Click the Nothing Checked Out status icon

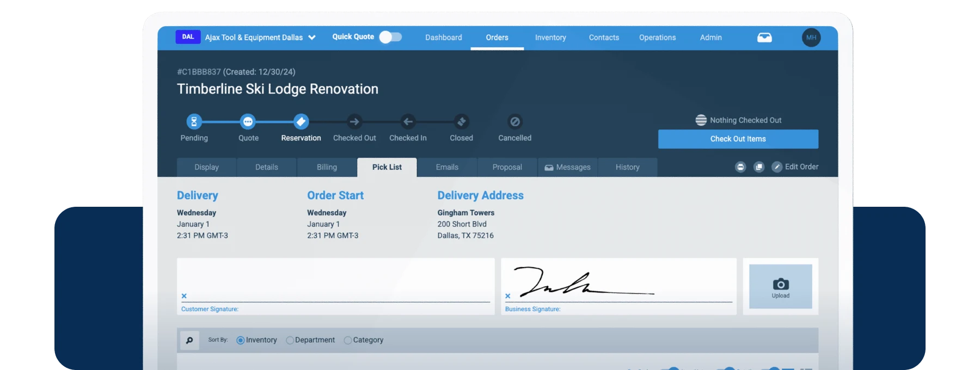pyautogui.click(x=701, y=120)
